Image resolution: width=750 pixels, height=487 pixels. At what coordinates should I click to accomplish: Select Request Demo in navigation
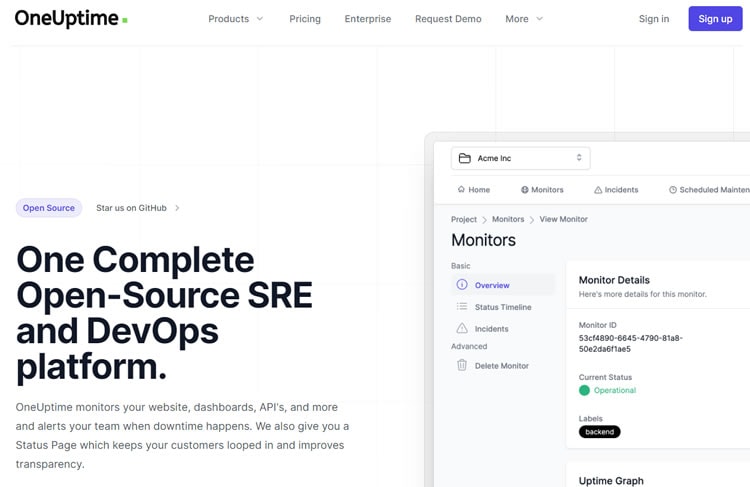click(x=448, y=19)
